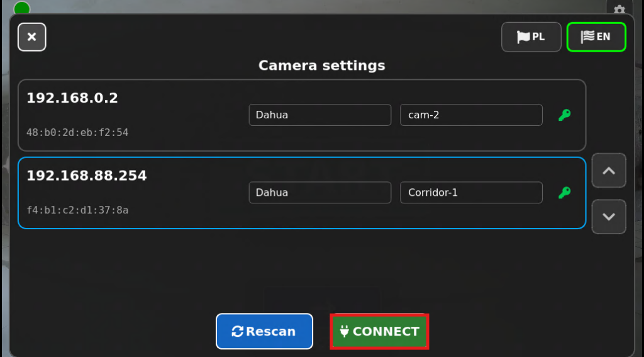Open the Dahua field for 192.168.88.254

point(320,193)
